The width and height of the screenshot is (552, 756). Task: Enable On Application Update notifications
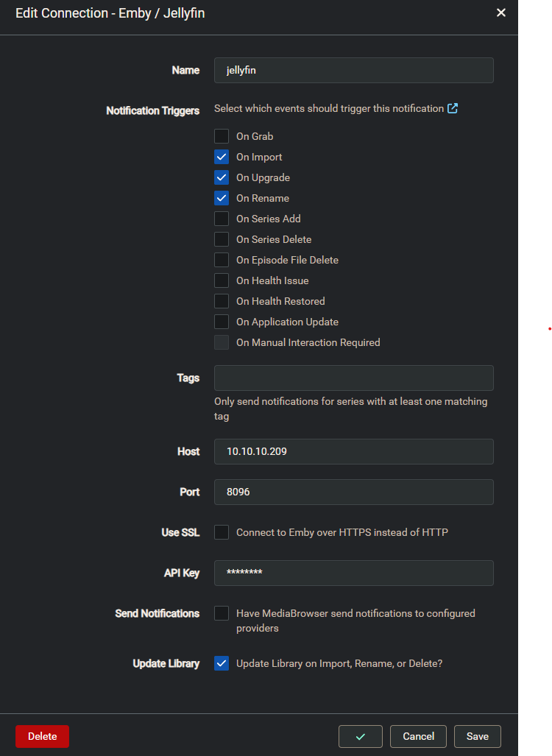(222, 322)
